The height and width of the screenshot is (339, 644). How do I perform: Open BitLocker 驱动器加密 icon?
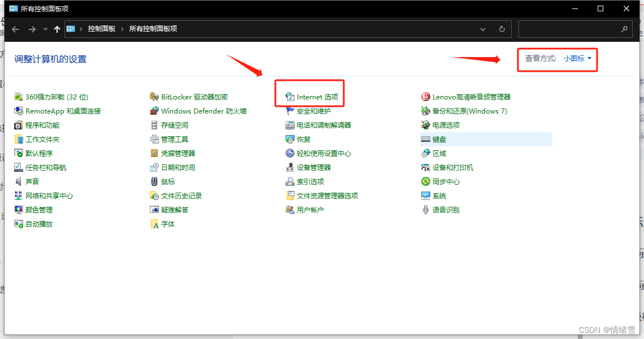154,97
